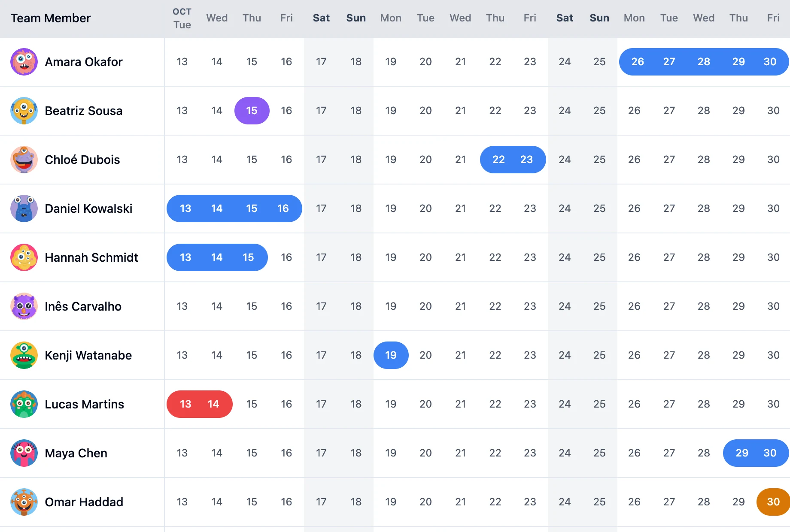Select day 20 in Inês Carvalho's row
This screenshot has width=790, height=532.
coord(425,306)
